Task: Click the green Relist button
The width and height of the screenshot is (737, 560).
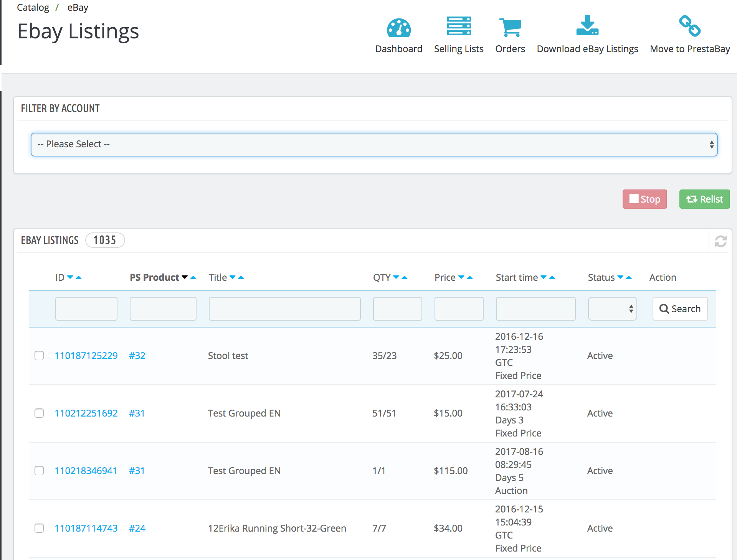Action: (x=705, y=199)
